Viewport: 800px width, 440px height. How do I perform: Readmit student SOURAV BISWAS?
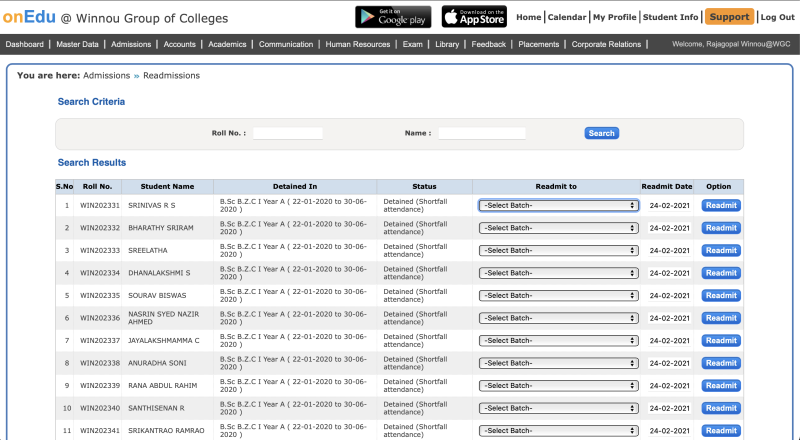click(721, 295)
